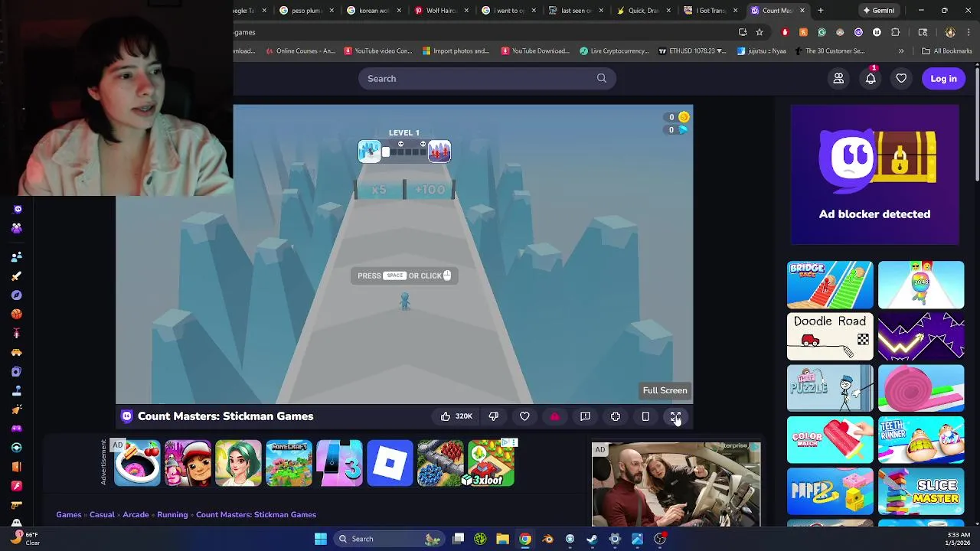
Task: Open the Bridge Race game thumbnail
Action: 830,285
